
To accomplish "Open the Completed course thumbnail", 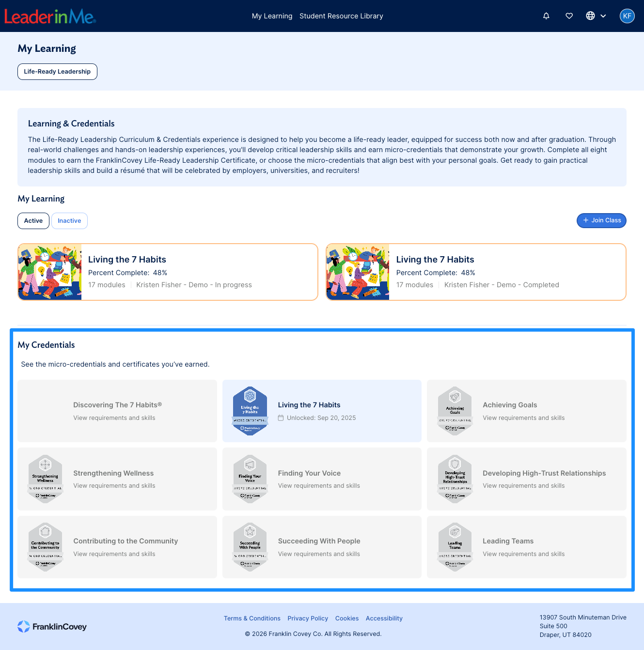I will (x=358, y=272).
